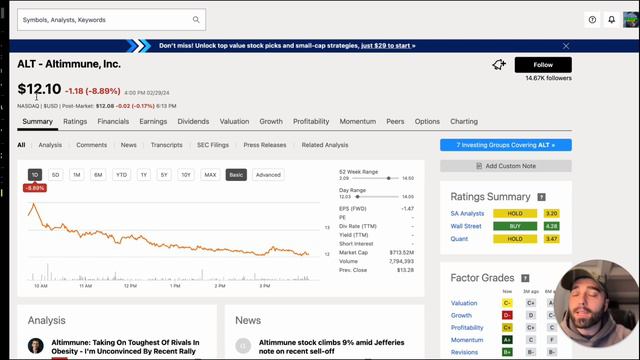Select the YTD chart range
Image resolution: width=640 pixels, height=360 pixels.
pyautogui.click(x=121, y=175)
